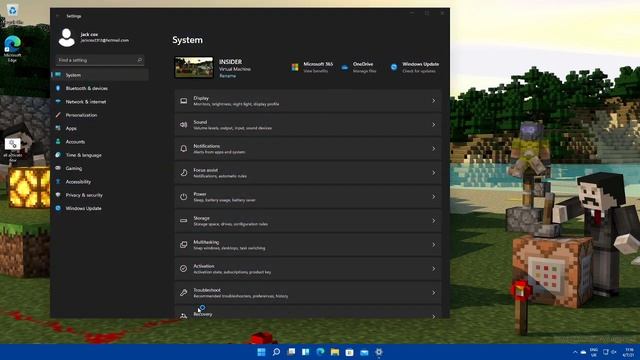The height and width of the screenshot is (360, 640).
Task: Click the Windows Update circular icon in header
Action: coord(394,67)
